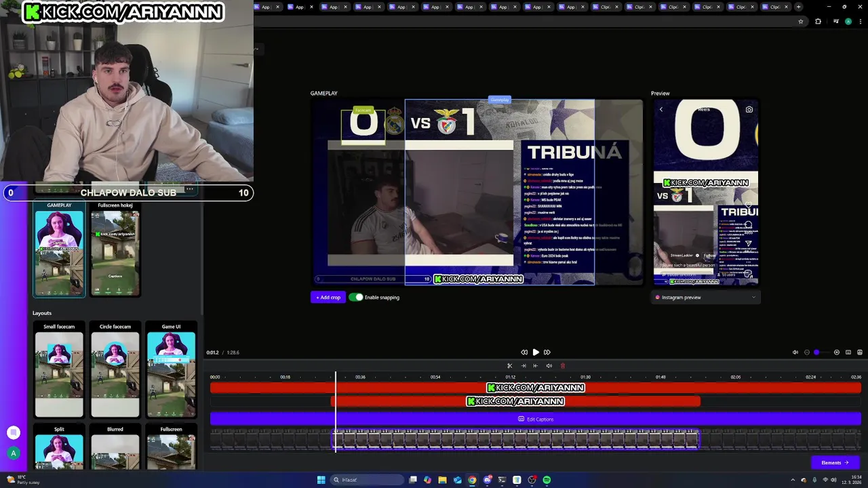The image size is (868, 488).
Task: Click the top red watermark track
Action: pyautogui.click(x=536, y=388)
